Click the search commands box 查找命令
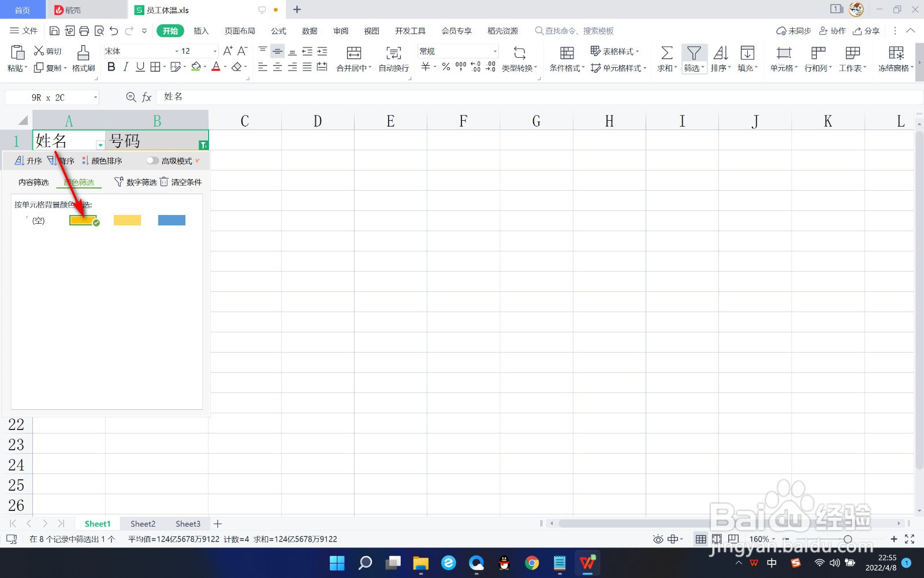The height and width of the screenshot is (578, 924). pyautogui.click(x=574, y=31)
